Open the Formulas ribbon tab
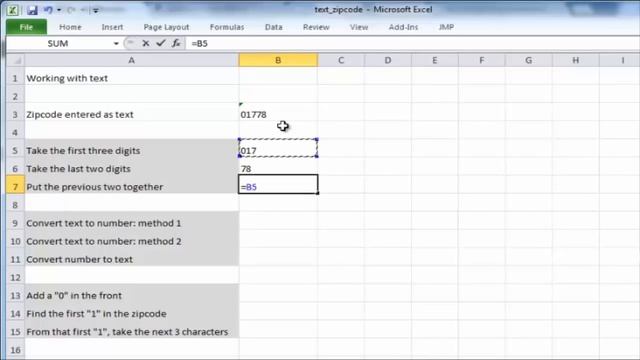 [227, 27]
